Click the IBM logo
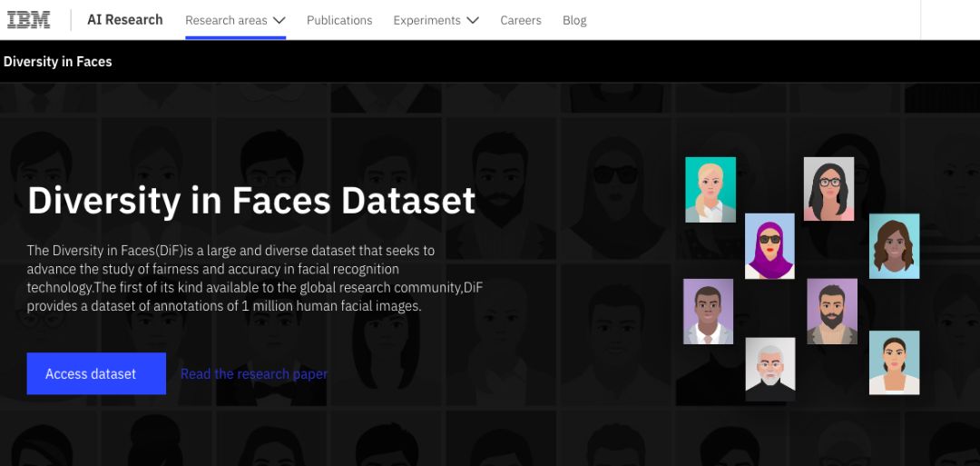The image size is (980, 466). 29,20
